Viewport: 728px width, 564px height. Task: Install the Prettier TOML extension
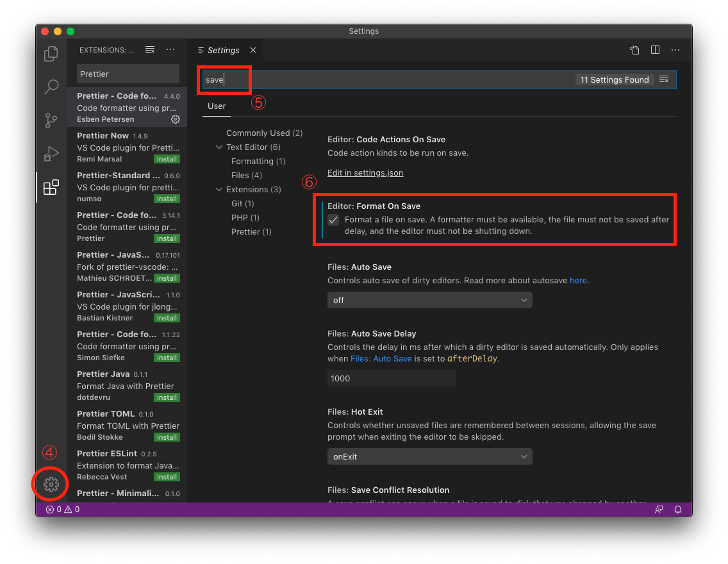[167, 437]
